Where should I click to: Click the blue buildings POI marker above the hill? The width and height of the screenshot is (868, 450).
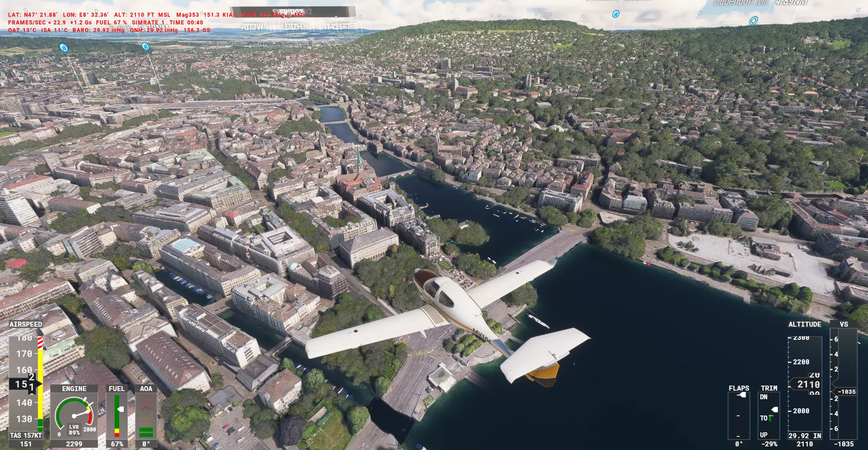click(616, 14)
